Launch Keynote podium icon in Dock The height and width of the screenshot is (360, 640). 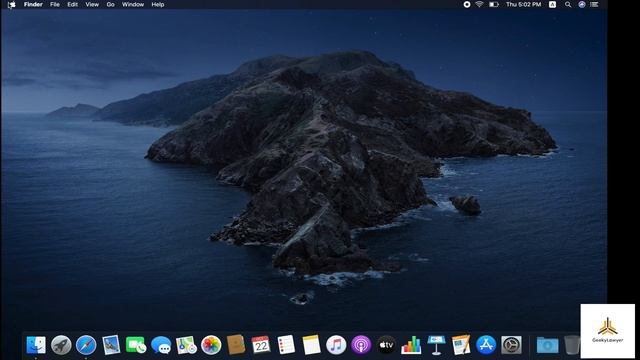(436, 345)
